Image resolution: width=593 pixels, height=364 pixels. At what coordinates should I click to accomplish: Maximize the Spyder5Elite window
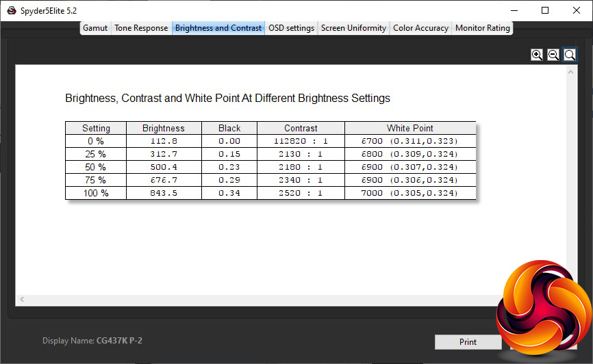(x=545, y=10)
